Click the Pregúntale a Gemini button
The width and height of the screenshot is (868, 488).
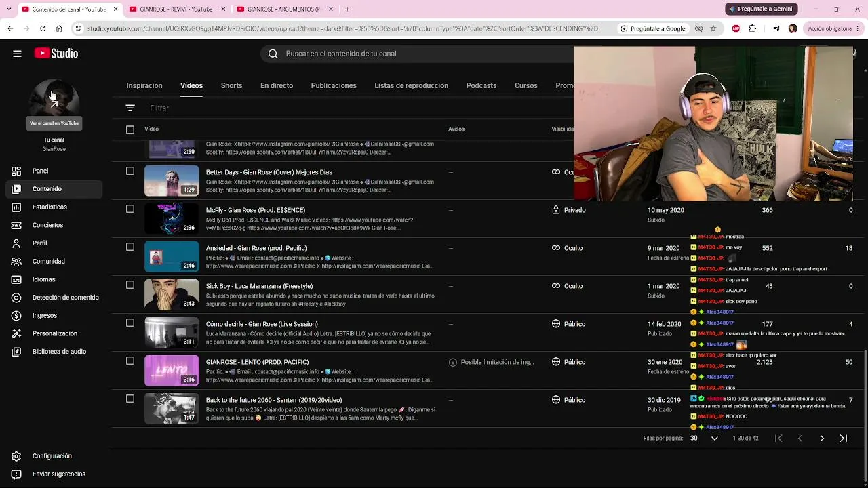pos(760,9)
